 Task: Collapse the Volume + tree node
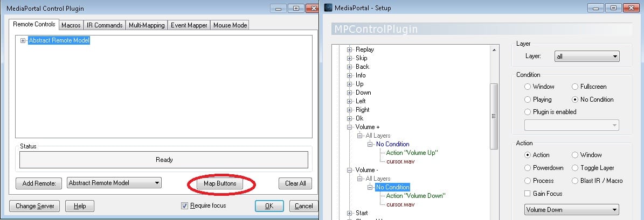350,127
